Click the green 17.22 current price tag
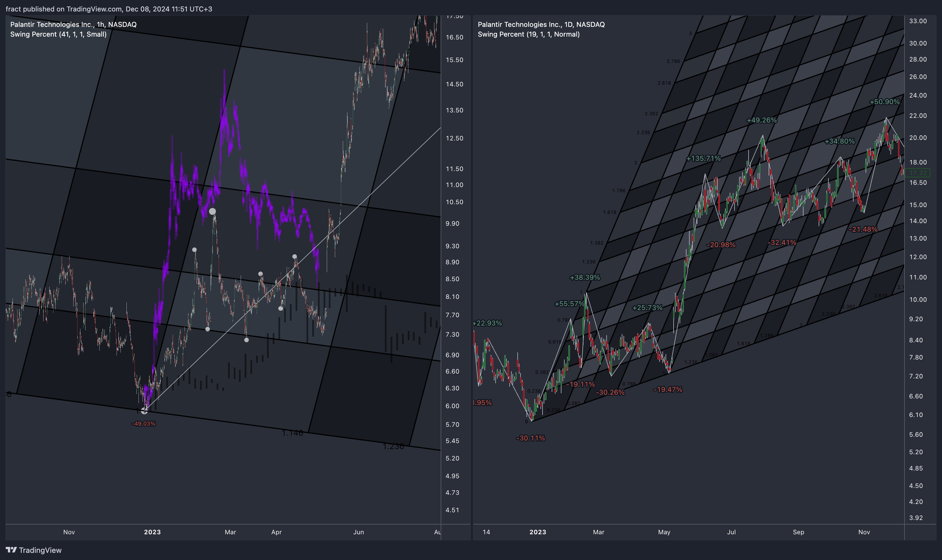 (x=917, y=173)
